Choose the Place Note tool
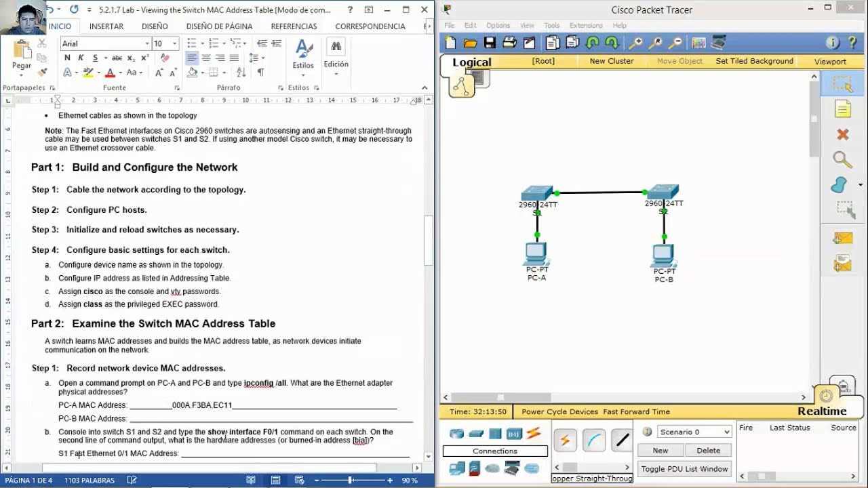The image size is (868, 488). [842, 109]
